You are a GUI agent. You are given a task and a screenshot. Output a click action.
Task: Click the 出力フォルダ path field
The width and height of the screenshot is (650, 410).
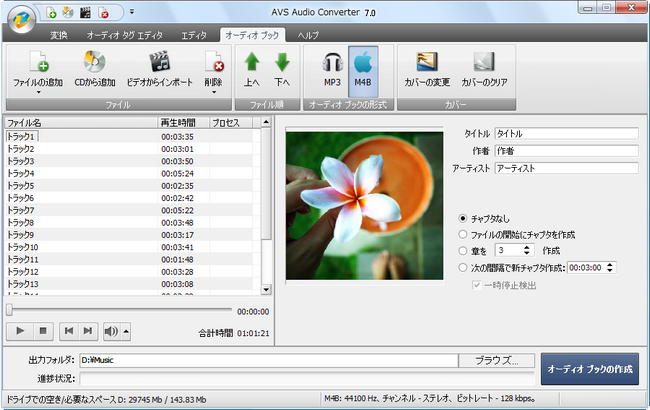[x=269, y=360]
